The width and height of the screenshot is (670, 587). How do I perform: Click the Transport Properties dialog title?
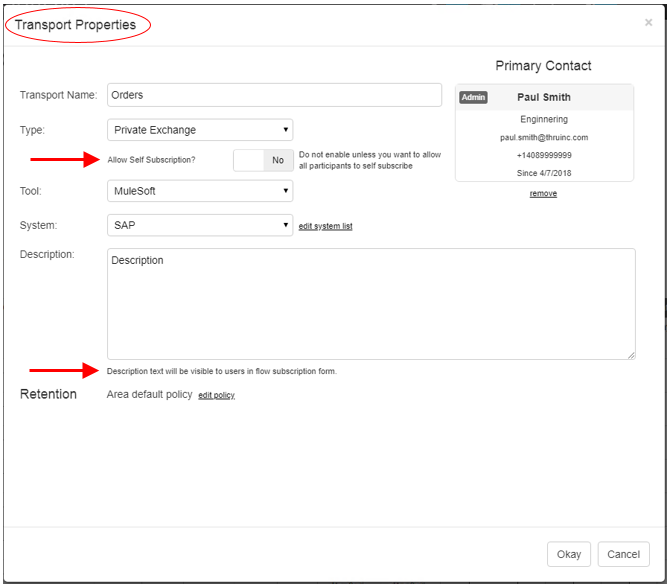(76, 25)
